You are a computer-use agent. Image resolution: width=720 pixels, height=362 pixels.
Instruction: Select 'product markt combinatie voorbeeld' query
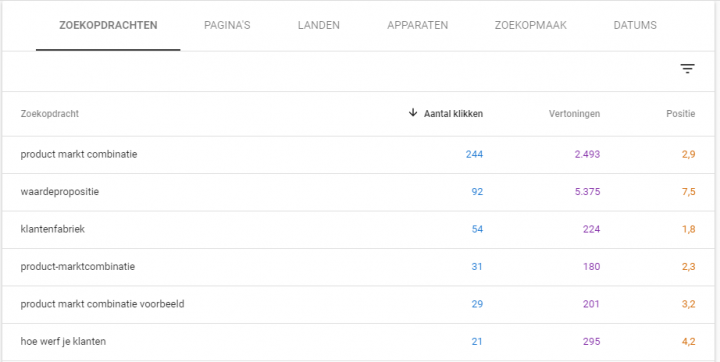[x=102, y=304]
